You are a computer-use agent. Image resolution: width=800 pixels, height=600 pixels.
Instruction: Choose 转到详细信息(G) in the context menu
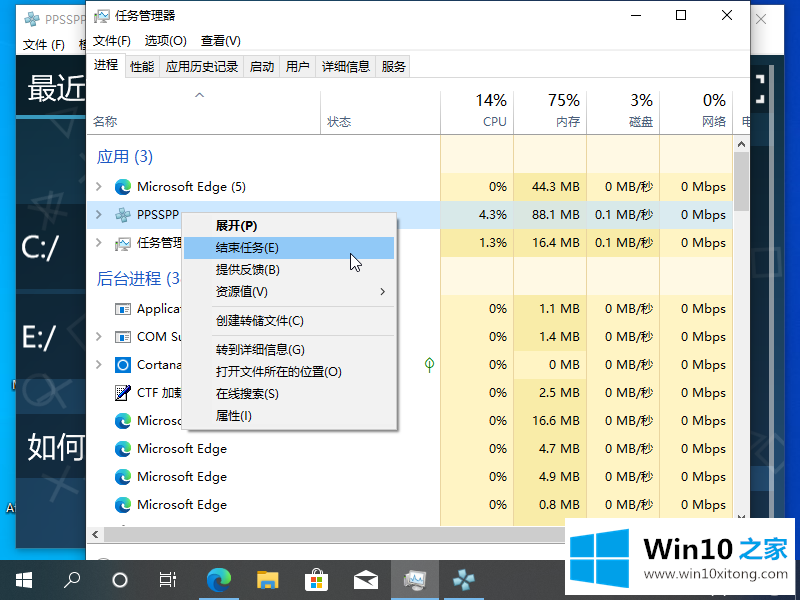point(289,350)
